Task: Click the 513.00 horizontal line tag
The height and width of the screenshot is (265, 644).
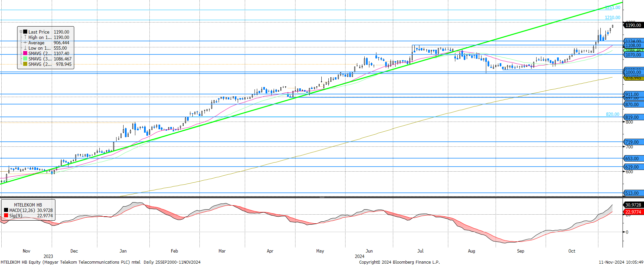Action: tap(633, 193)
